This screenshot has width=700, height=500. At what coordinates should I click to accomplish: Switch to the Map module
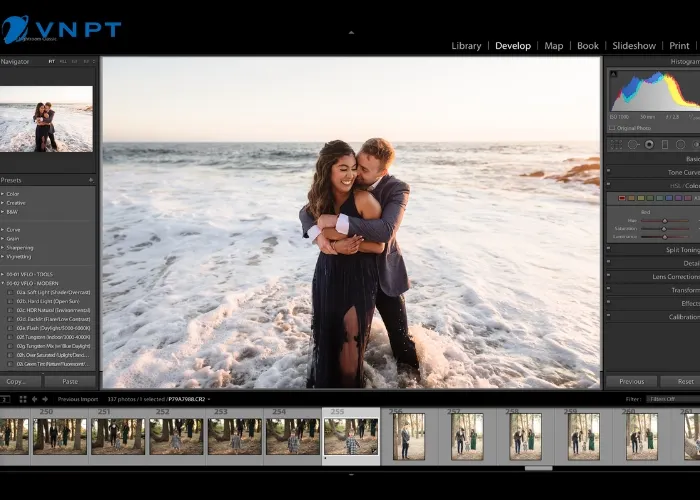pyautogui.click(x=554, y=46)
